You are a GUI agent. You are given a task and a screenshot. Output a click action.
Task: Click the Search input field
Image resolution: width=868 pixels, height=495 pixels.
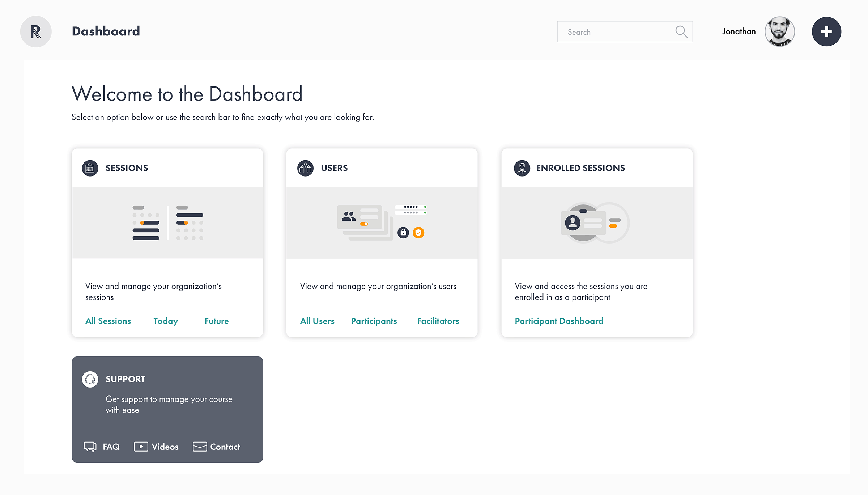pos(625,32)
